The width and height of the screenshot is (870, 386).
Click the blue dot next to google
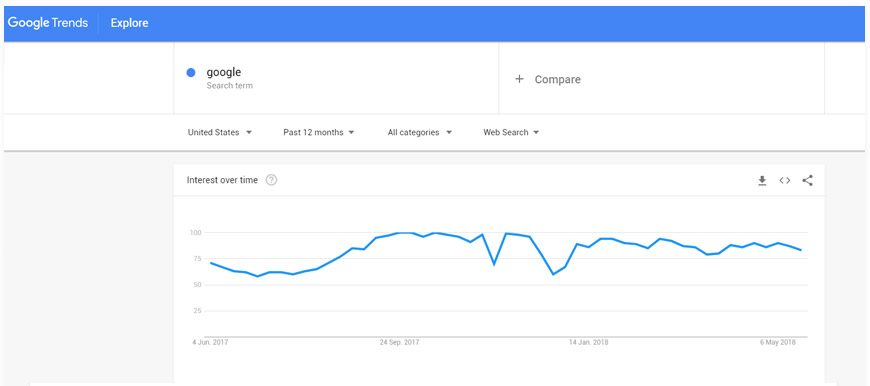[191, 73]
